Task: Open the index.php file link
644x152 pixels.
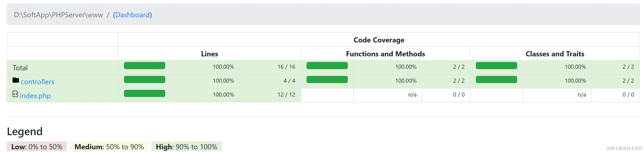Action: click(x=35, y=96)
